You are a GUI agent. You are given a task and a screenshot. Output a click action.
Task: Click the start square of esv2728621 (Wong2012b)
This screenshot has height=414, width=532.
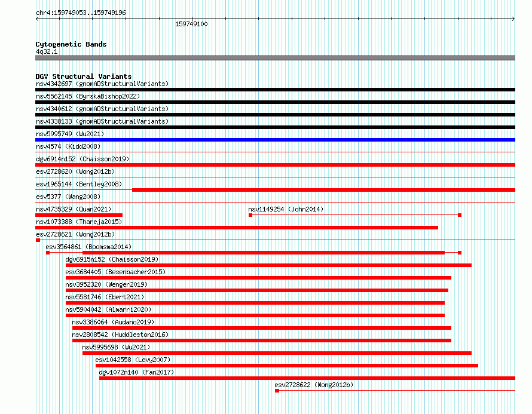point(38,240)
